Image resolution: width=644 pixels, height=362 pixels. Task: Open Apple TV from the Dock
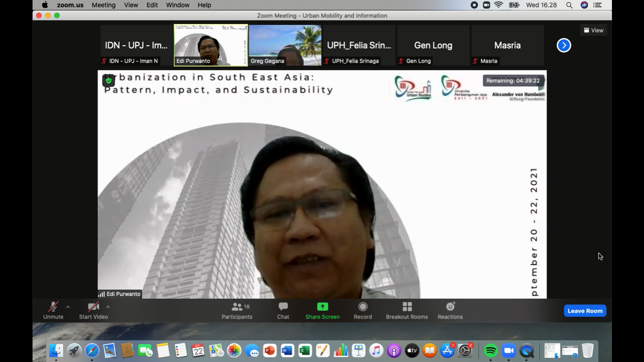pos(412,351)
